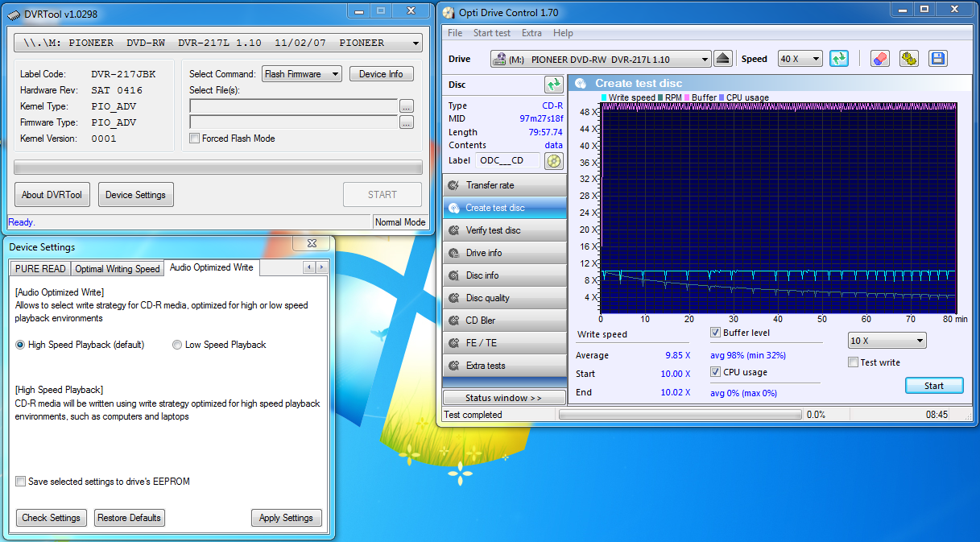Viewport: 980px width, 542px height.
Task: Select Create test disc in sidebar
Action: click(504, 208)
